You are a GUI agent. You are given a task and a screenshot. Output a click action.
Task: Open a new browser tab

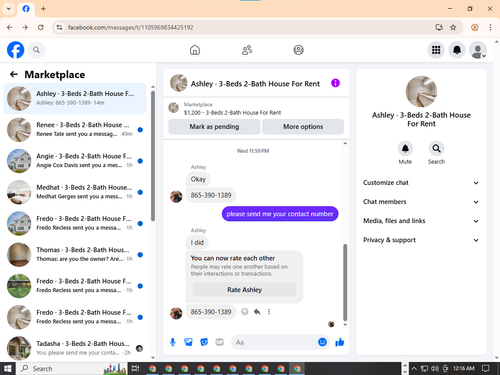pyautogui.click(x=43, y=9)
